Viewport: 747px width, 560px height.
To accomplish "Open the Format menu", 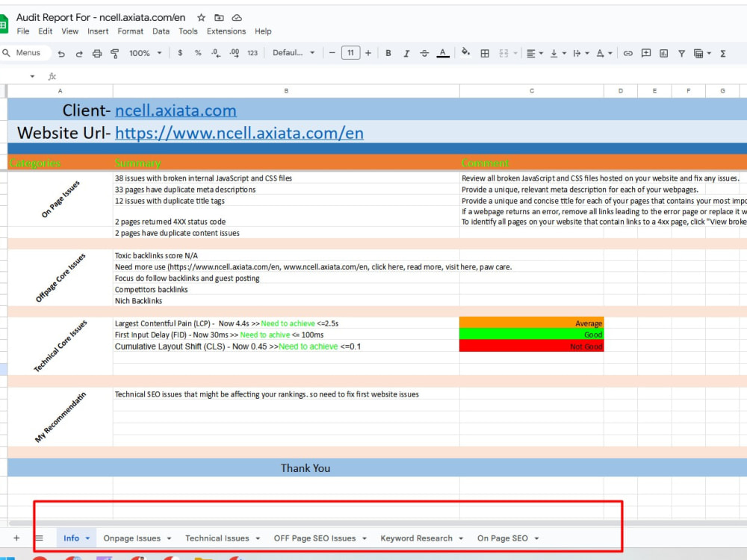I will coord(130,31).
